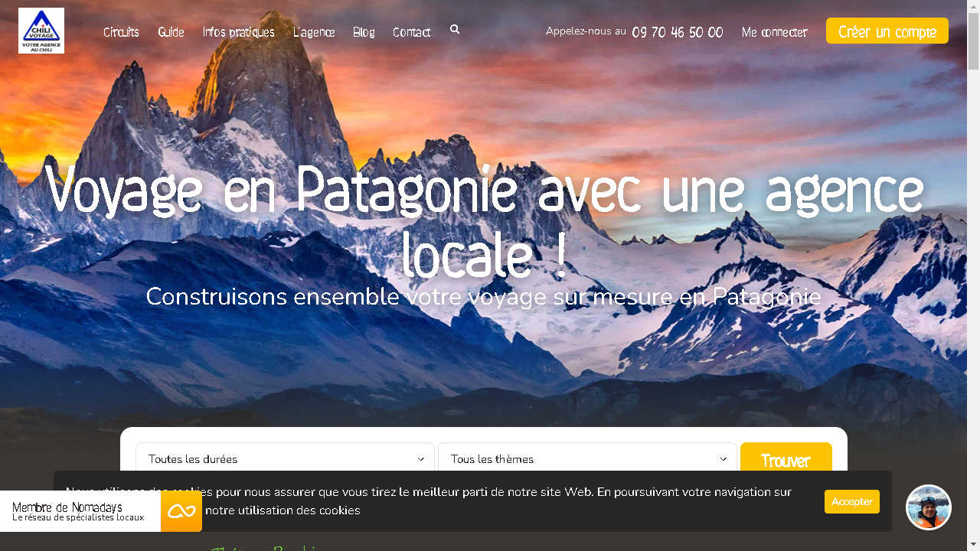The image size is (980, 551).
Task: Click the scrollbar up arrow
Action: [973, 5]
